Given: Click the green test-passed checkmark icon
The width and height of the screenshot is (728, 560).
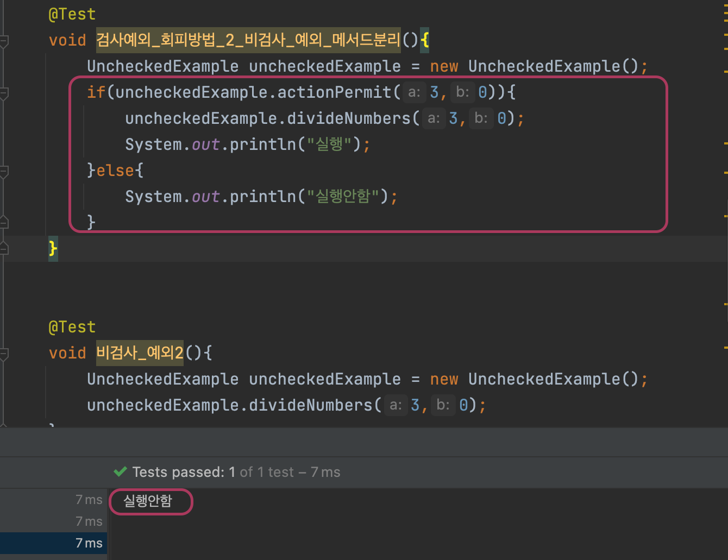Looking at the screenshot, I should (x=121, y=471).
